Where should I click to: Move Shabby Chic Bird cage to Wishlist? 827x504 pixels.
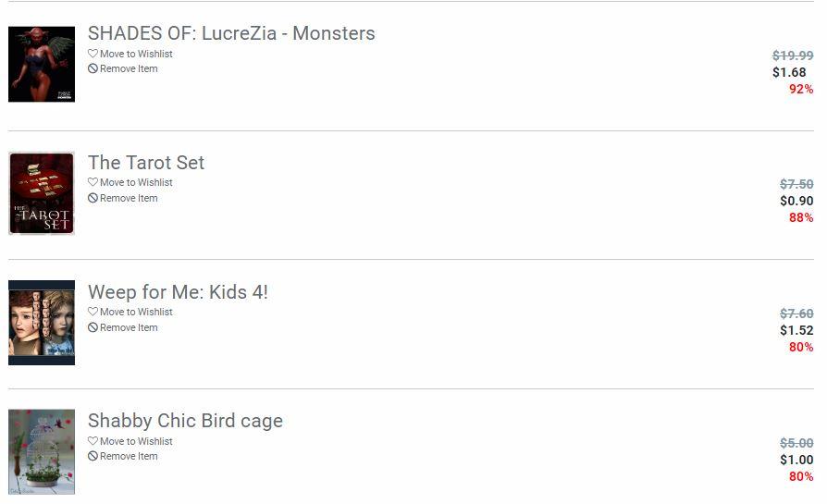(x=136, y=441)
